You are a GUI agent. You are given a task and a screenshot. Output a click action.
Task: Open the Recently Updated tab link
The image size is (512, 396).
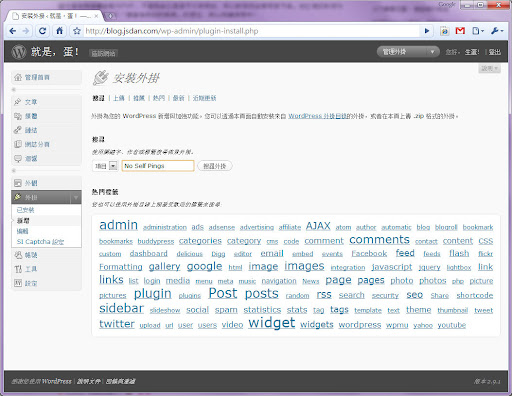pos(204,98)
